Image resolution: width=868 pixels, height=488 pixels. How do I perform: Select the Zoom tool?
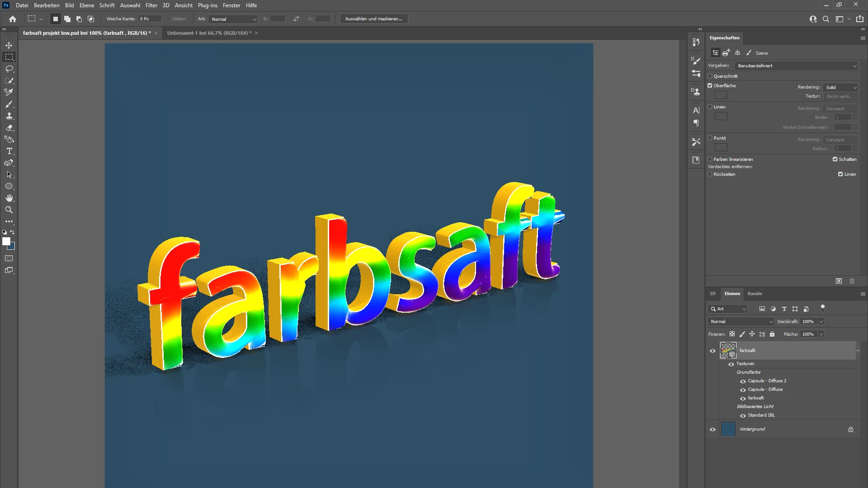point(9,210)
